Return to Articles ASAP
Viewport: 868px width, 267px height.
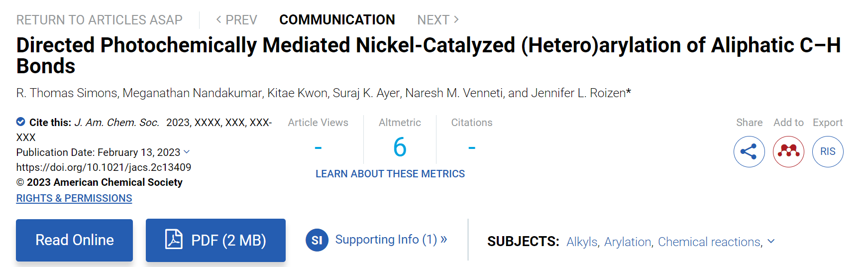(100, 20)
